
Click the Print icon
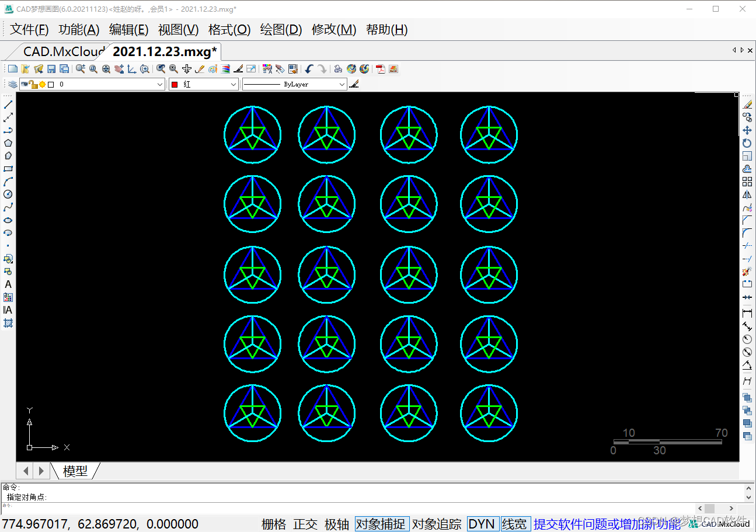tap(338, 69)
